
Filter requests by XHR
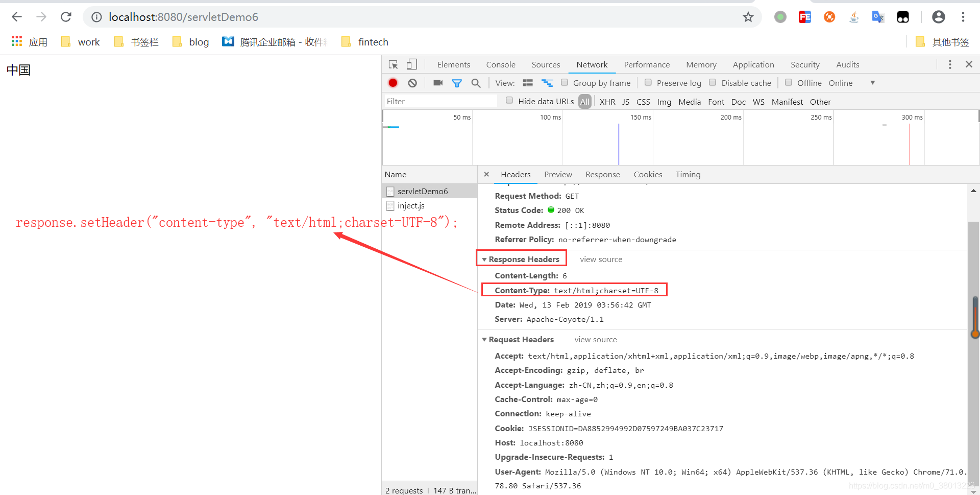607,102
